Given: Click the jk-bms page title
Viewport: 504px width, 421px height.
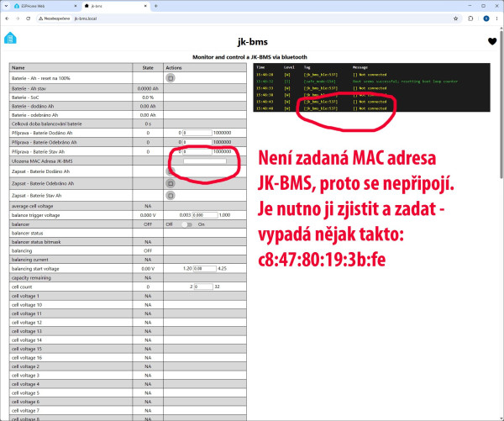Looking at the screenshot, I should click(252, 42).
